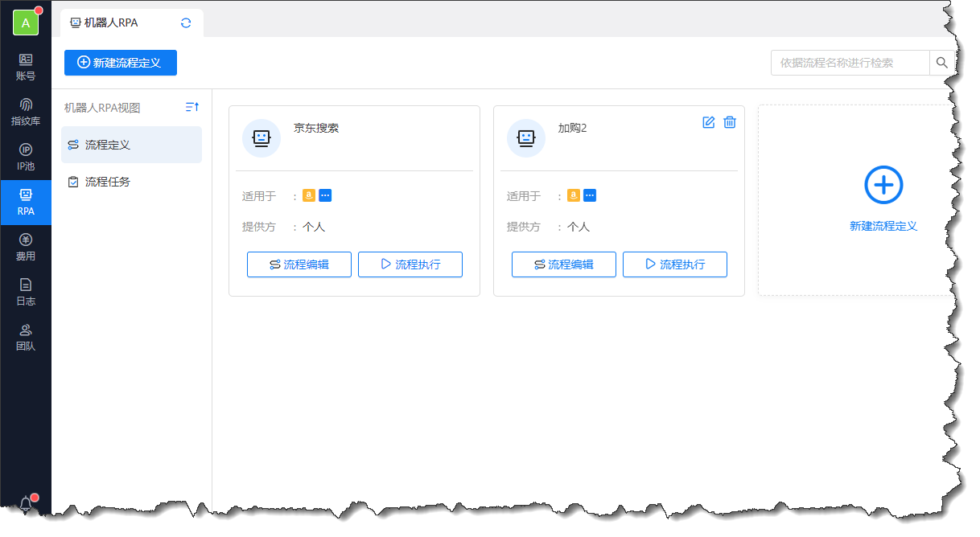Go to the IP池 section

click(26, 158)
